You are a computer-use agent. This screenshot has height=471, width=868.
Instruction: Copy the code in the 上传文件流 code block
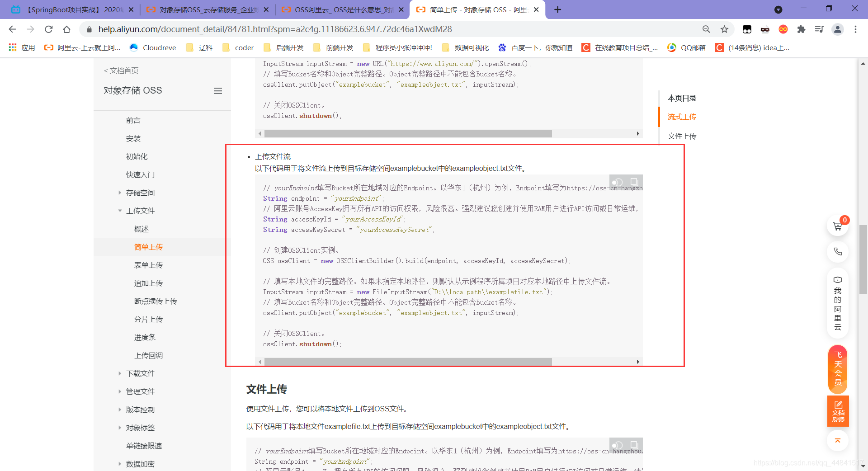coord(634,181)
